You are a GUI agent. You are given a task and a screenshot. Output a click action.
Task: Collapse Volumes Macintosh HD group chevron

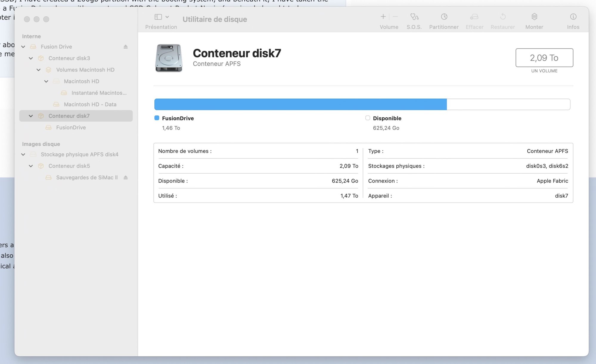[38, 70]
